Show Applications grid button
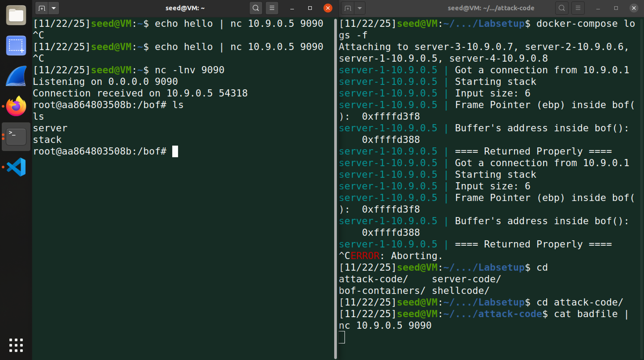The height and width of the screenshot is (360, 644). pos(16,345)
